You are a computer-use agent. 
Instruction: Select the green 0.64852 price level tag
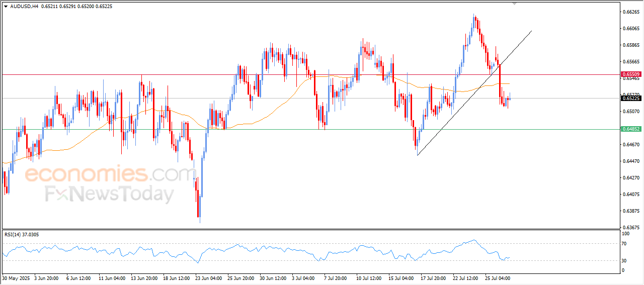coord(630,129)
